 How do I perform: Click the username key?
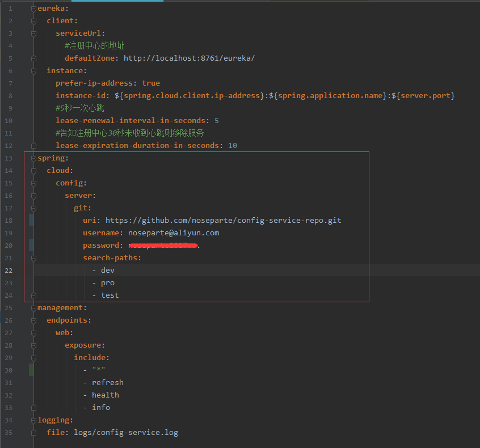[101, 233]
